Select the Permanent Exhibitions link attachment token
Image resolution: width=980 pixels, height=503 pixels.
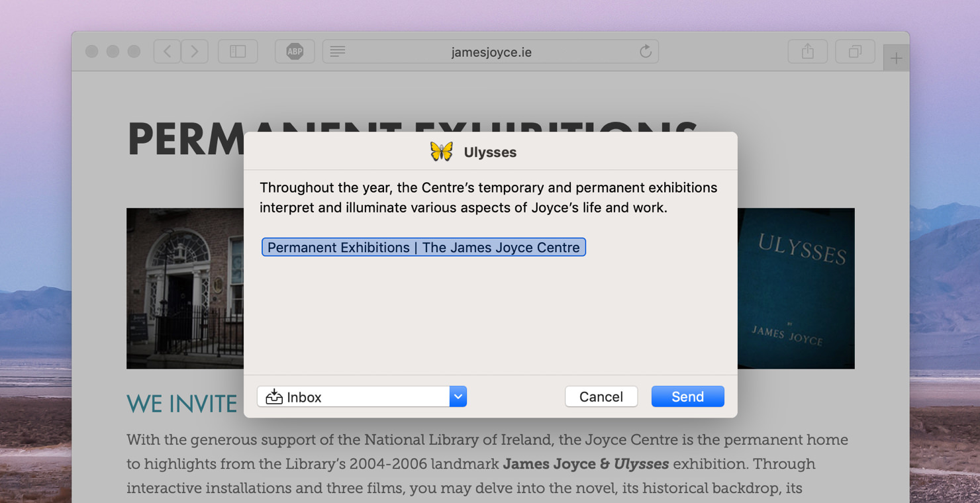[x=424, y=247]
